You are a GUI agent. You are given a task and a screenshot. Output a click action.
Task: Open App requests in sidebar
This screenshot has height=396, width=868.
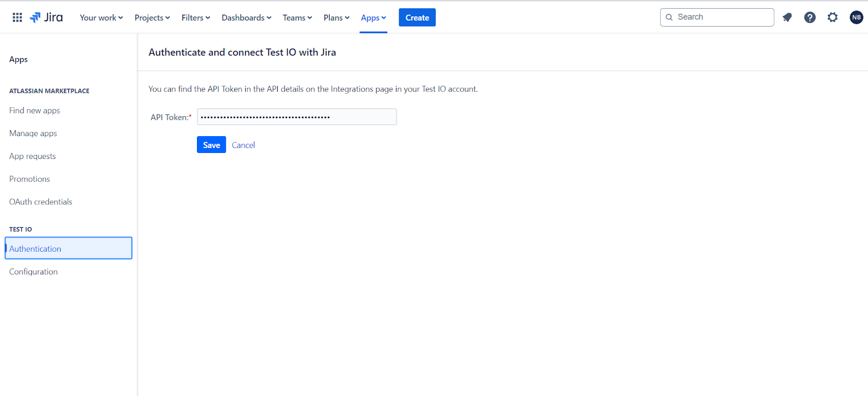[x=33, y=156]
